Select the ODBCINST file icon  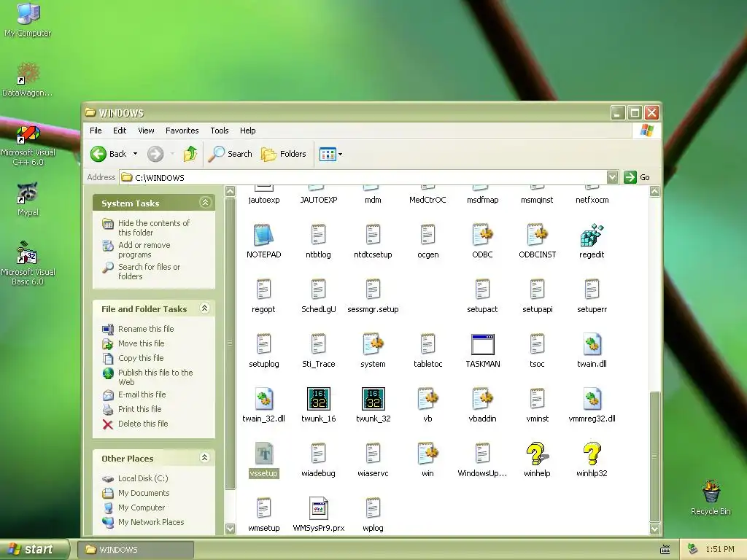(x=537, y=236)
